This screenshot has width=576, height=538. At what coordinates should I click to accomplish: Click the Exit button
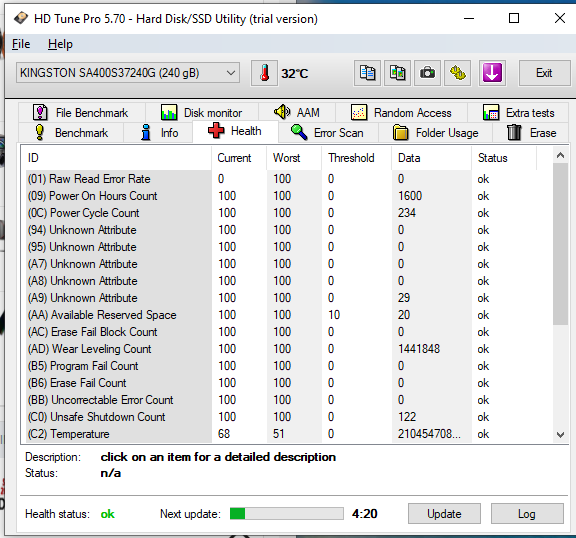coord(544,73)
